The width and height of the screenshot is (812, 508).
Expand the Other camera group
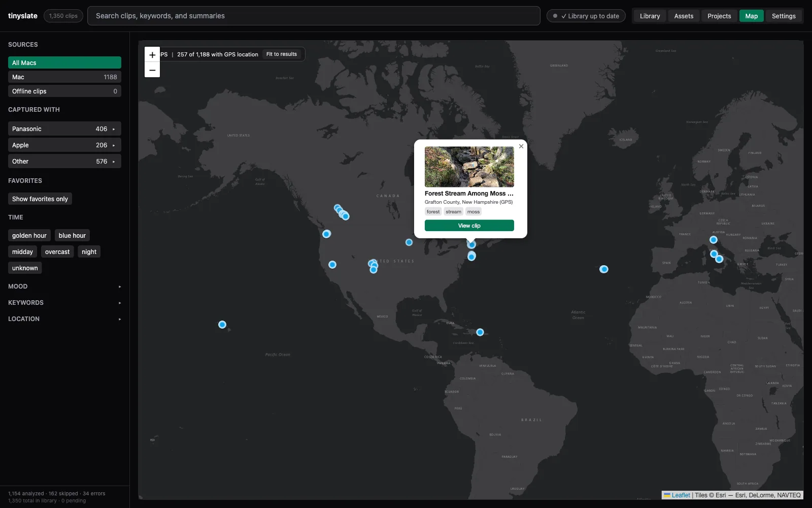pyautogui.click(x=64, y=161)
